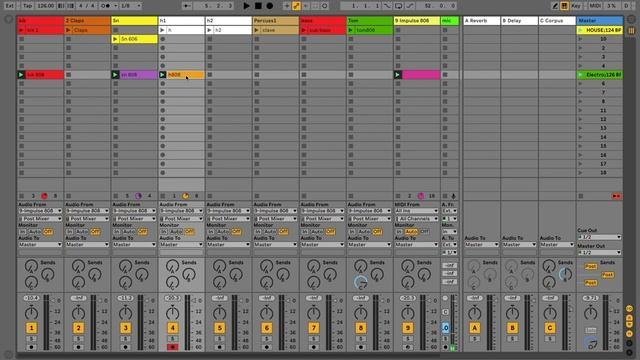Click the Tap tempo button
Image resolution: width=640 pixels, height=360 pixels.
coord(27,6)
